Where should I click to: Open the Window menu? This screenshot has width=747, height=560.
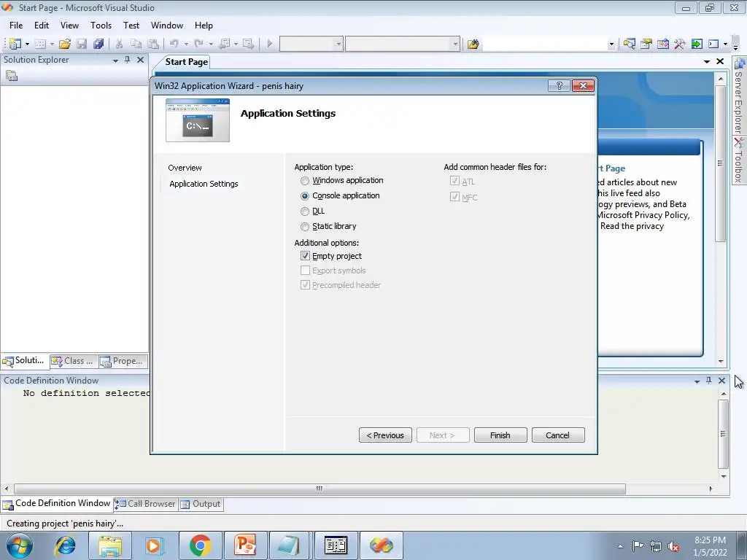coord(167,26)
